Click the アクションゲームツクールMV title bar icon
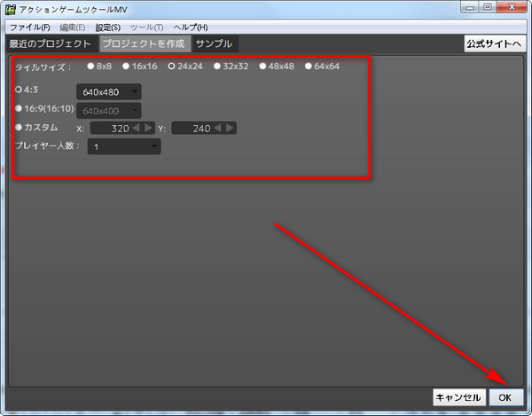Image resolution: width=532 pixels, height=416 pixels. (11, 9)
